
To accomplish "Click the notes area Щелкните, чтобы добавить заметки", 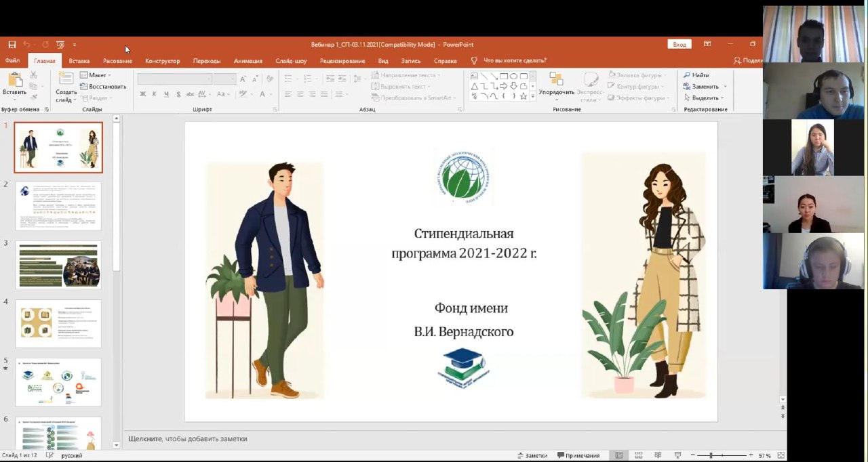I will (x=188, y=439).
